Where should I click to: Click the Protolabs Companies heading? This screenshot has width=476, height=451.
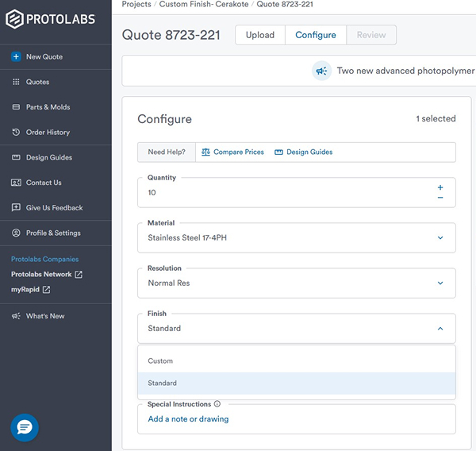coord(44,259)
